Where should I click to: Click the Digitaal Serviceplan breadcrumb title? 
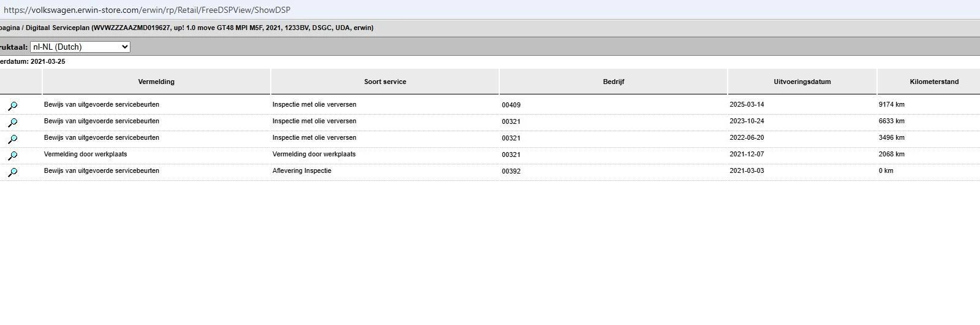click(x=58, y=28)
